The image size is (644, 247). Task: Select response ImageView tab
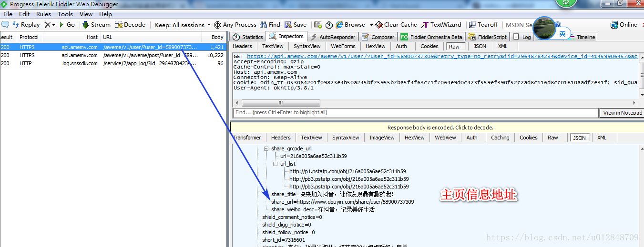point(382,138)
